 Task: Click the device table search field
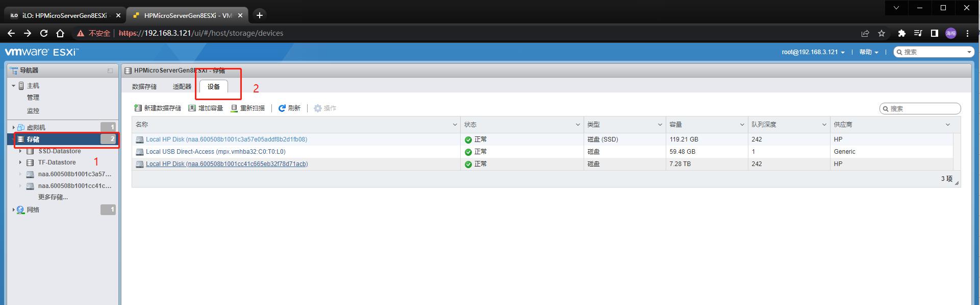click(924, 108)
